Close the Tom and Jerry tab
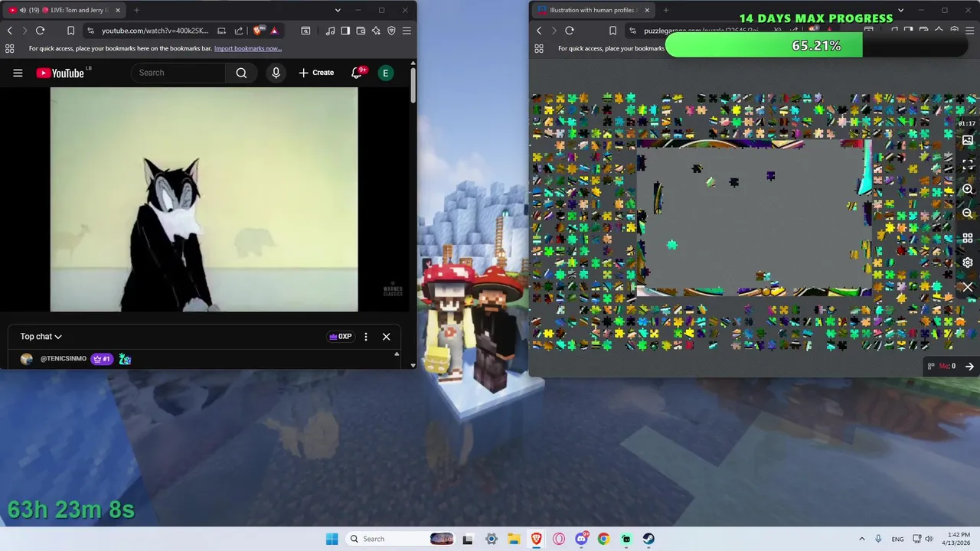980x551 pixels. (x=117, y=10)
